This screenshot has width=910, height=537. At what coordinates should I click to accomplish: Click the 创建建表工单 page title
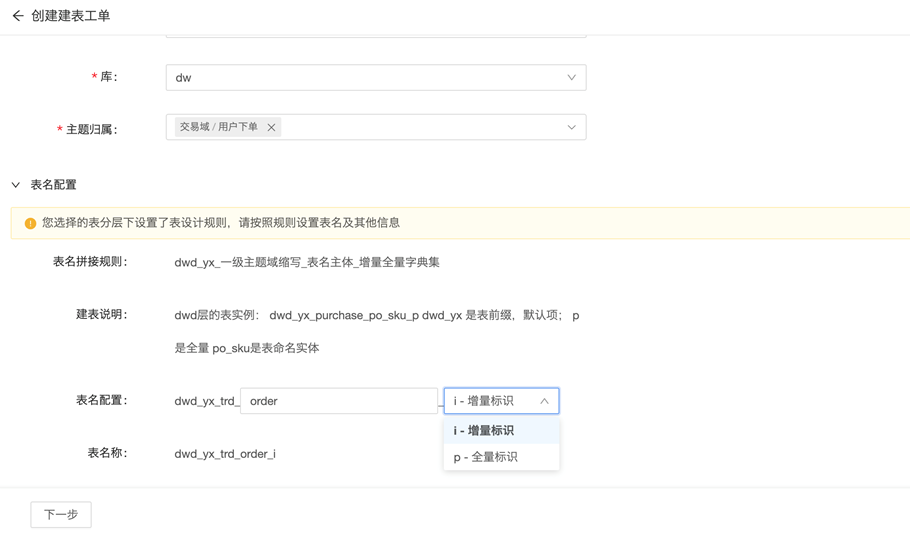point(71,16)
